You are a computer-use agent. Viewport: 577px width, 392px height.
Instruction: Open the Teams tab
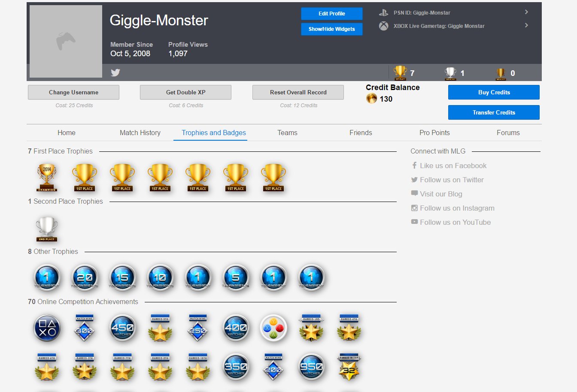point(287,133)
